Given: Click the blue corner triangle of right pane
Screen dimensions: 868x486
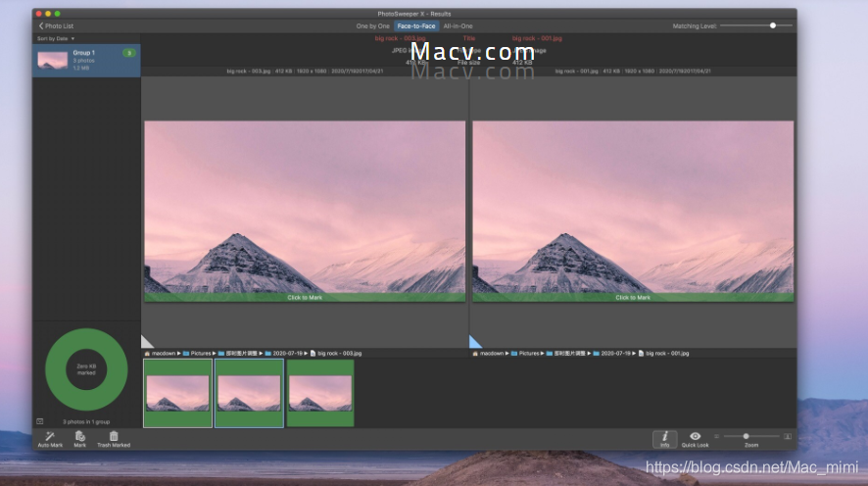Looking at the screenshot, I should coord(474,343).
